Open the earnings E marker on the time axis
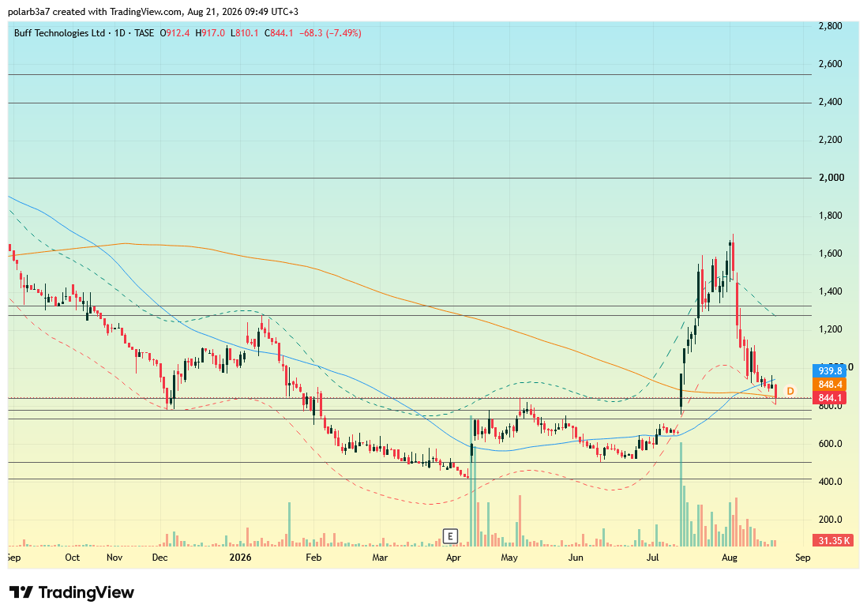The image size is (867, 616). point(451,535)
